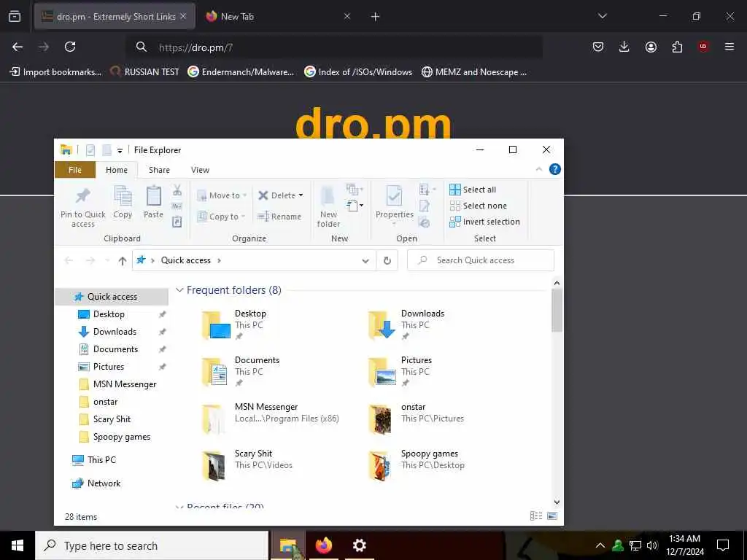Open the Downloads folder tile
Image resolution: width=747 pixels, height=560 pixels.
406,324
